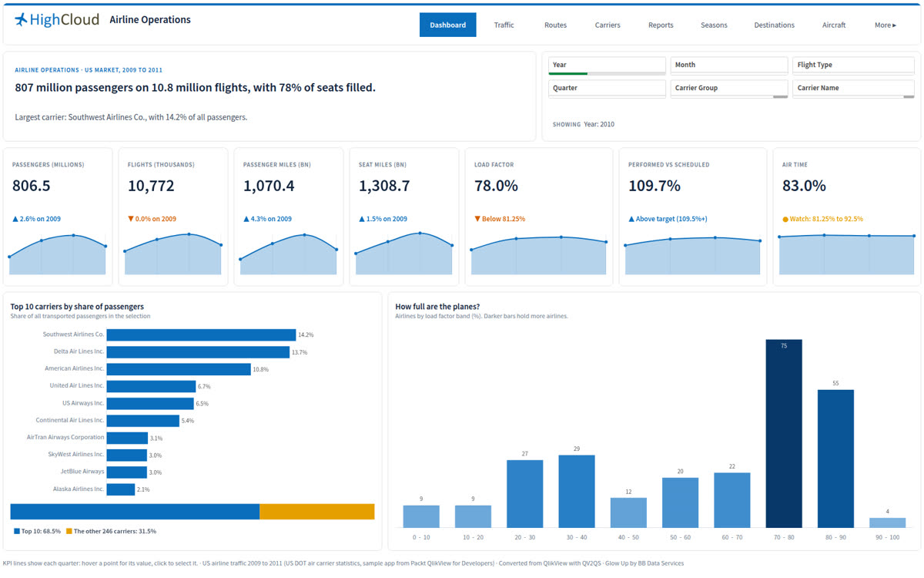Viewport: 924px width, 578px height.
Task: Select the 30 - 40 load factor bar
Action: coord(577,492)
